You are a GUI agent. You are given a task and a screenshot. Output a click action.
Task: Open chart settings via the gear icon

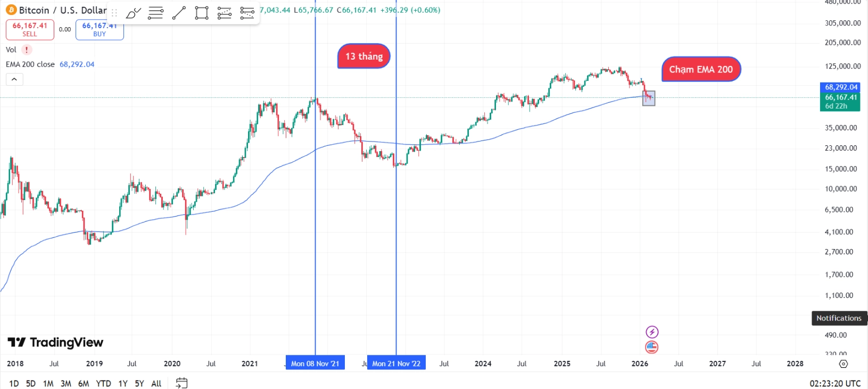pyautogui.click(x=844, y=364)
